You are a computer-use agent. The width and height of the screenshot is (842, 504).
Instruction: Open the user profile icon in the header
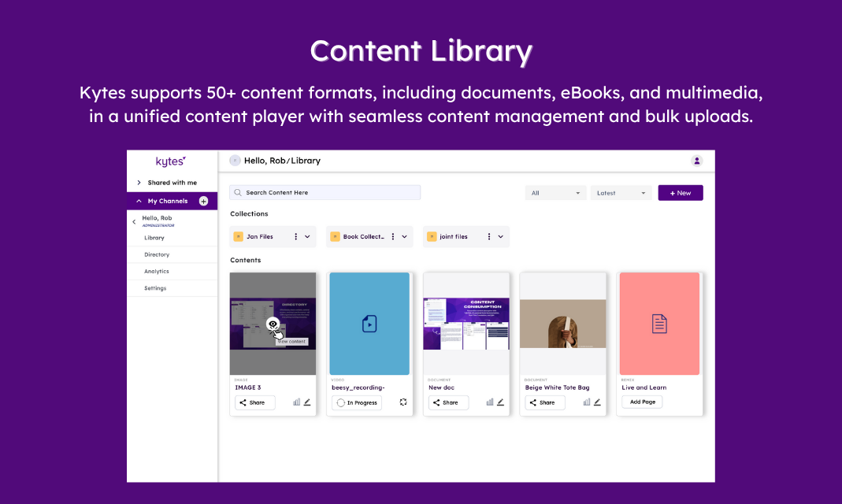pos(696,161)
